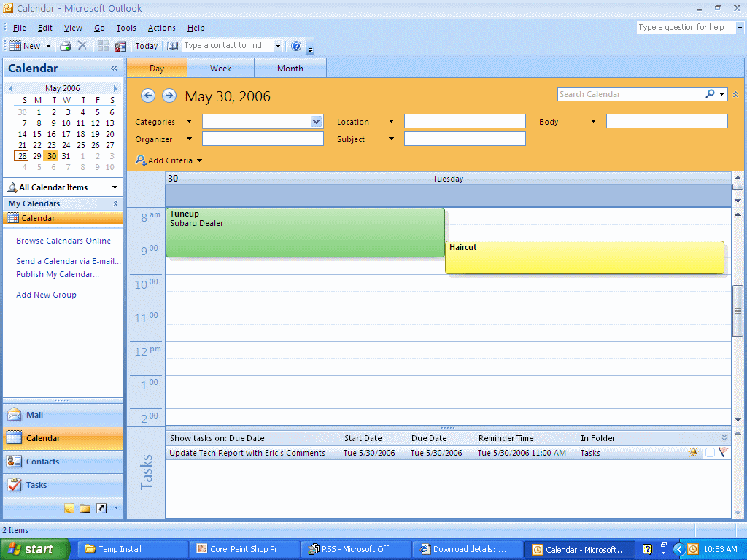The height and width of the screenshot is (560, 747).
Task: Click the Print toolbar icon
Action: (x=65, y=46)
